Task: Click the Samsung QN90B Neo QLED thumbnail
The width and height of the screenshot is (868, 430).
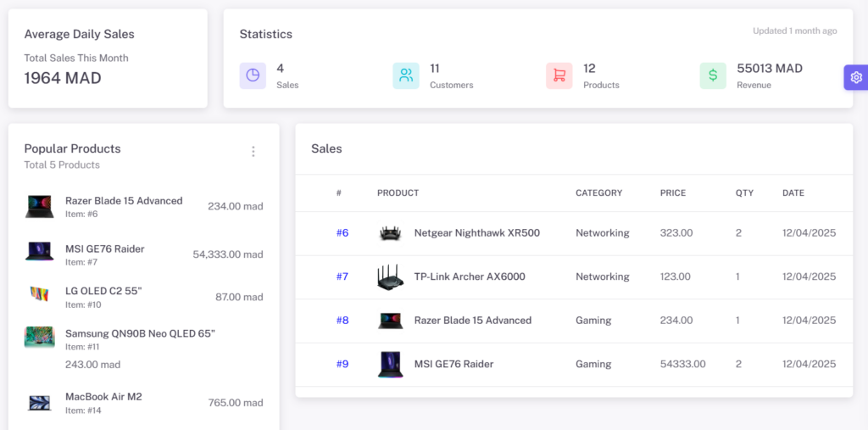Action: click(39, 337)
